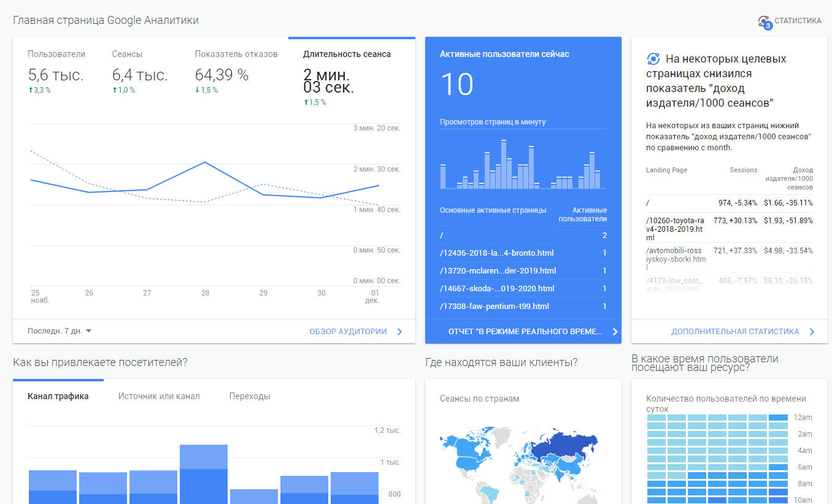Viewport: 832px width, 504px height.
Task: Click the active users count 10
Action: coord(457,84)
